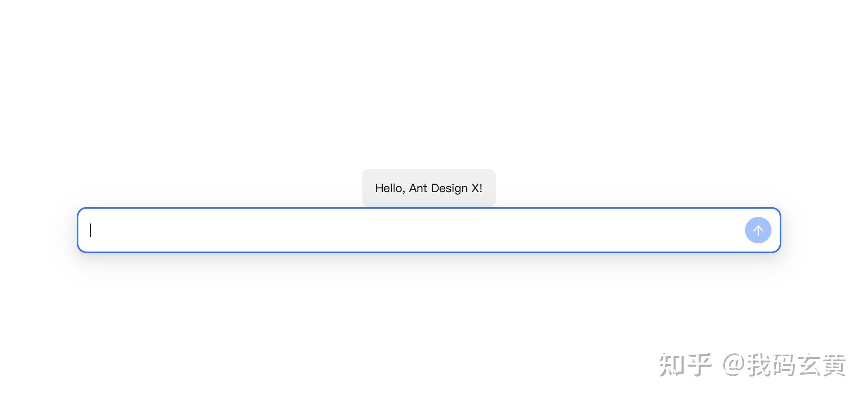This screenshot has height=400, width=868.
Task: Hit the circular send icon
Action: point(758,230)
